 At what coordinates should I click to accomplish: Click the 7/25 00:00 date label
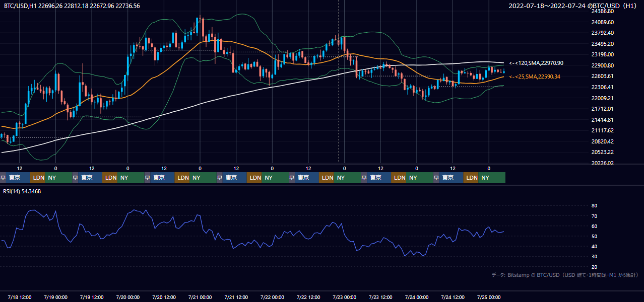pyautogui.click(x=489, y=297)
